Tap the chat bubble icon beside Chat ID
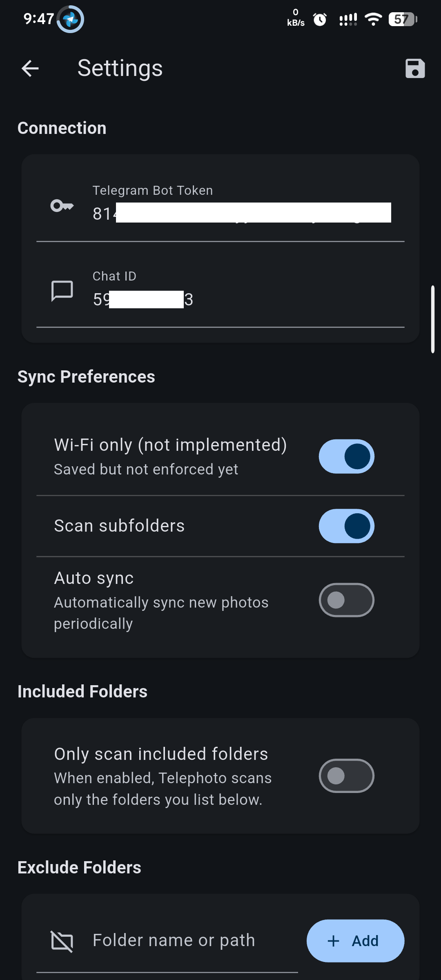The image size is (441, 980). (x=62, y=291)
